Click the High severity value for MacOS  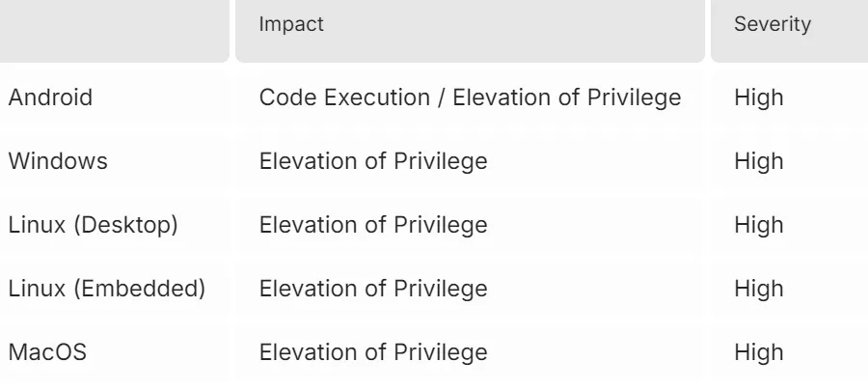pyautogui.click(x=758, y=352)
